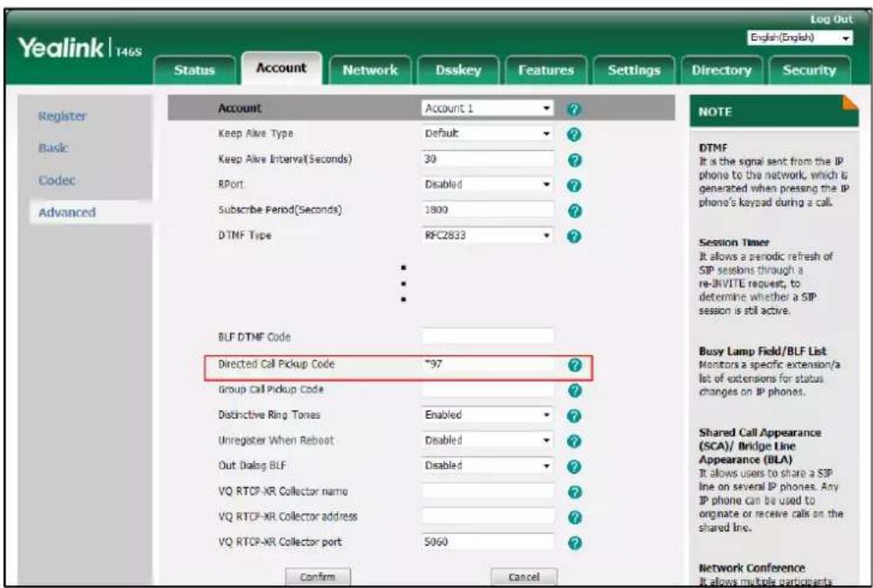The height and width of the screenshot is (588, 873).
Task: Click help icon for Directed Call Pickup Code
Action: [x=574, y=365]
